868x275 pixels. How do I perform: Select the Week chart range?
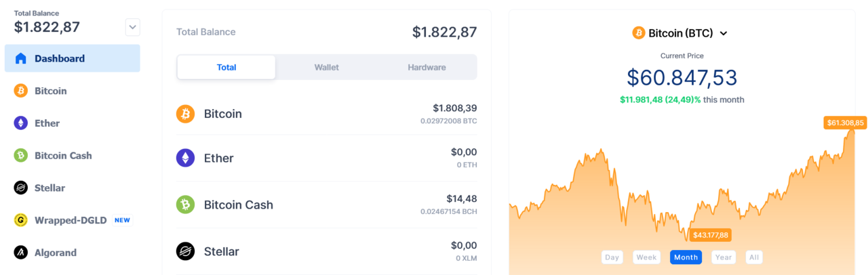[x=646, y=257]
